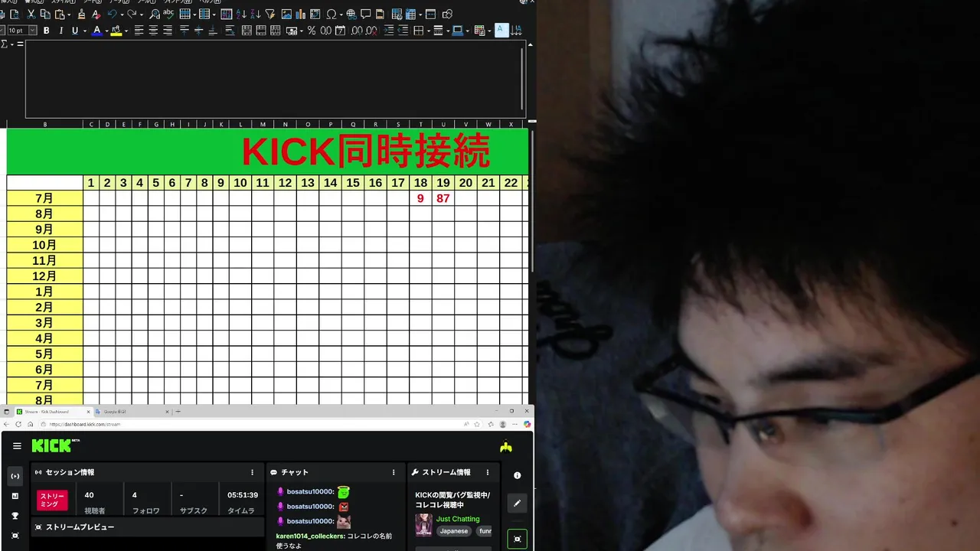Click the Increase Indent icon
This screenshot has width=980, height=551.
point(389,31)
